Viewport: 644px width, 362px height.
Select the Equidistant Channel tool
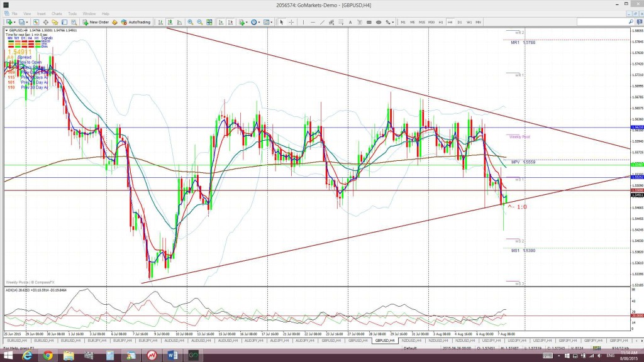(331, 22)
